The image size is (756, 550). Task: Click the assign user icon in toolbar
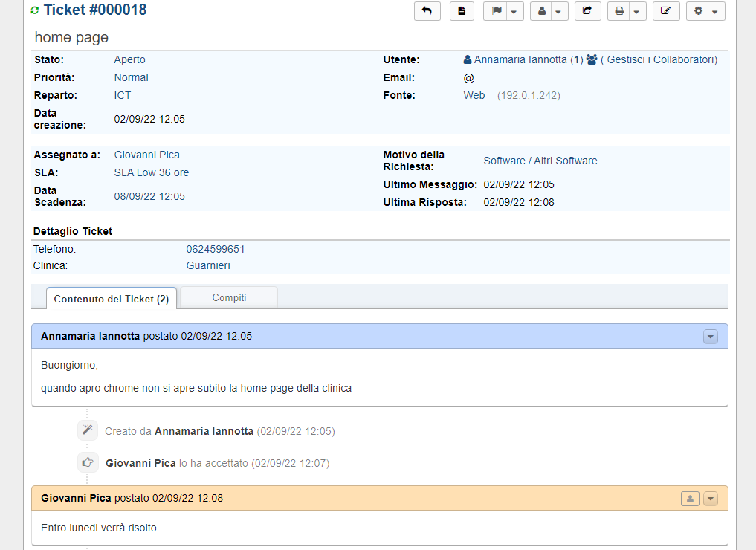tap(543, 11)
